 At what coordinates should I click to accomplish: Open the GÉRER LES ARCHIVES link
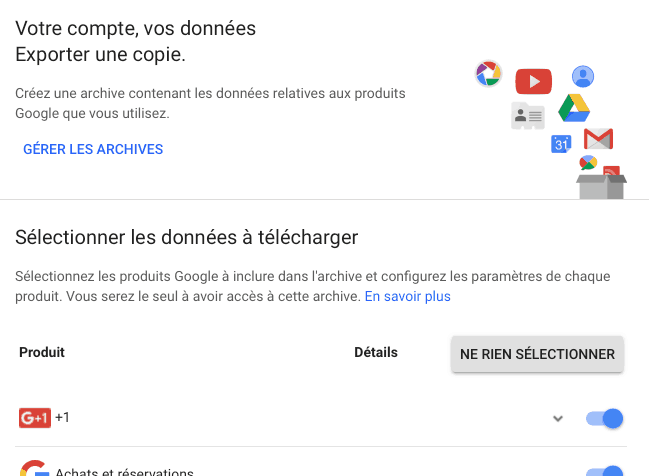(x=93, y=149)
